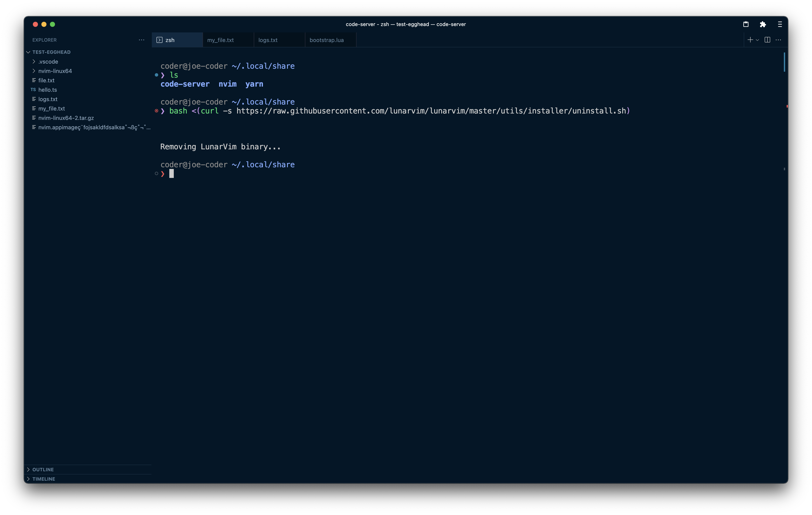The image size is (812, 515).
Task: Switch to the my_file.txt tab
Action: point(220,40)
